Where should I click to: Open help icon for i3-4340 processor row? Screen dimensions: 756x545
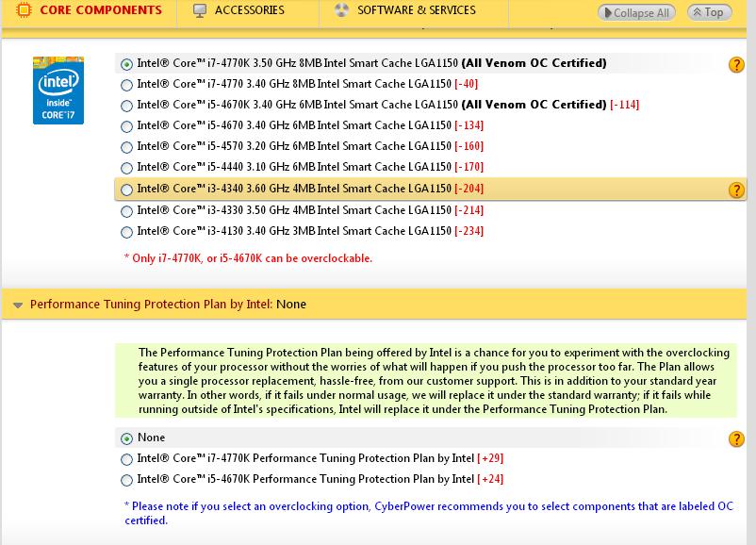[x=736, y=190]
